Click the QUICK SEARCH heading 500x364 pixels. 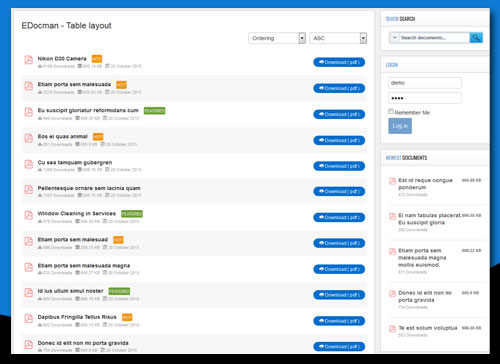[400, 19]
